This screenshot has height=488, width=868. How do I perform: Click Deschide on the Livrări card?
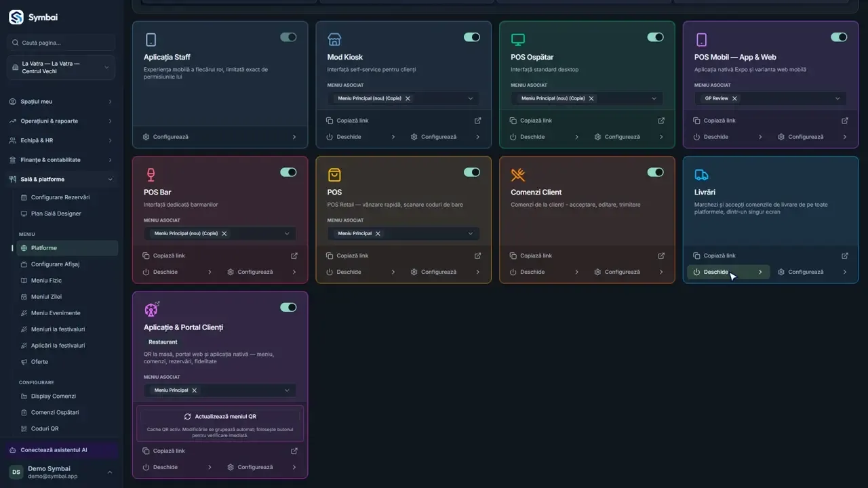coord(728,272)
